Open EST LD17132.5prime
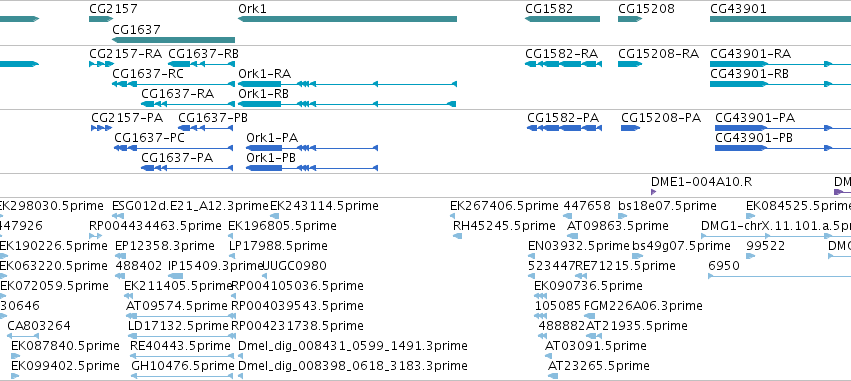851x381 pixels. pos(178,326)
